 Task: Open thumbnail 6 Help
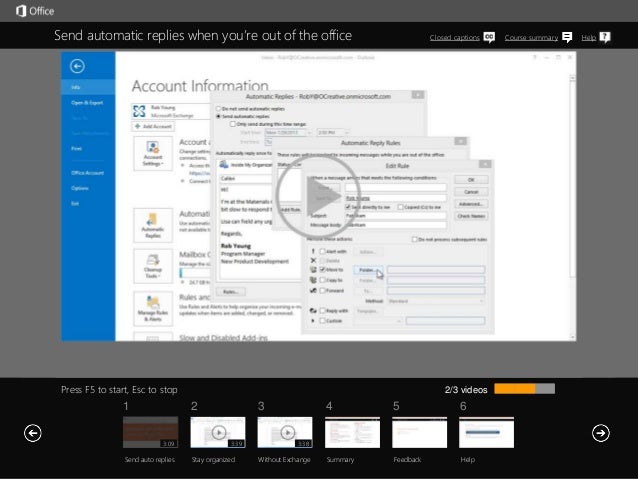[487, 432]
